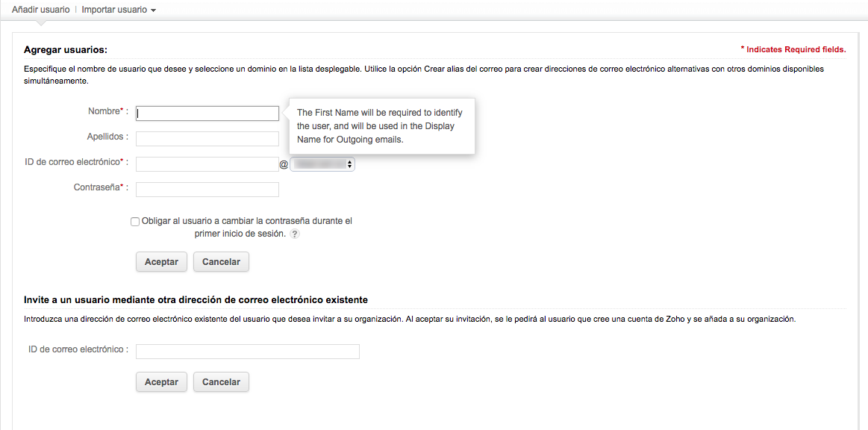Click the help question mark icon
868x430 pixels.
[x=295, y=234]
